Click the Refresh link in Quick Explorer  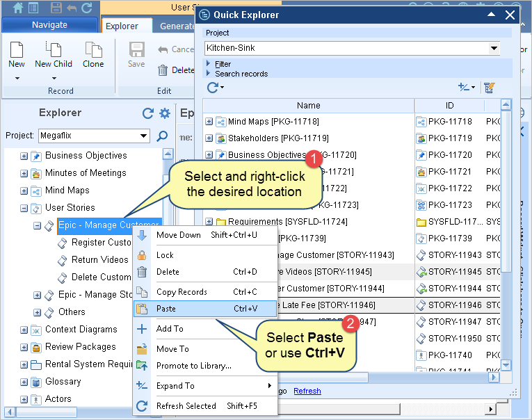point(307,391)
